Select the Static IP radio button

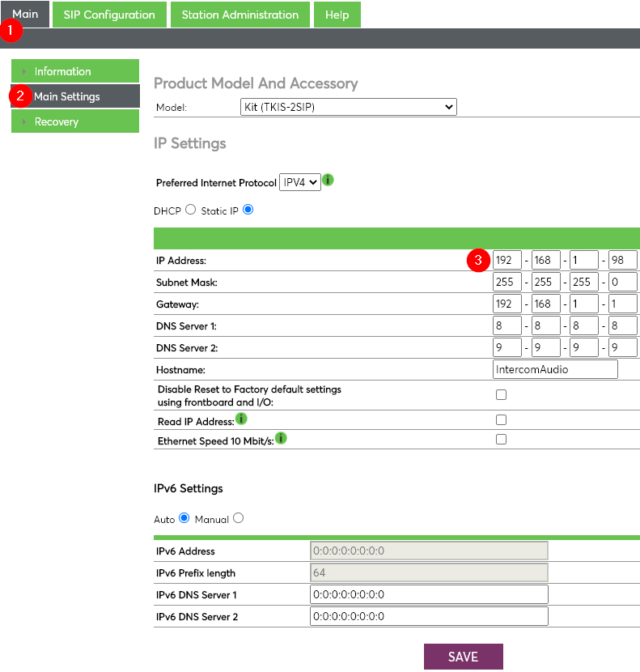click(248, 210)
